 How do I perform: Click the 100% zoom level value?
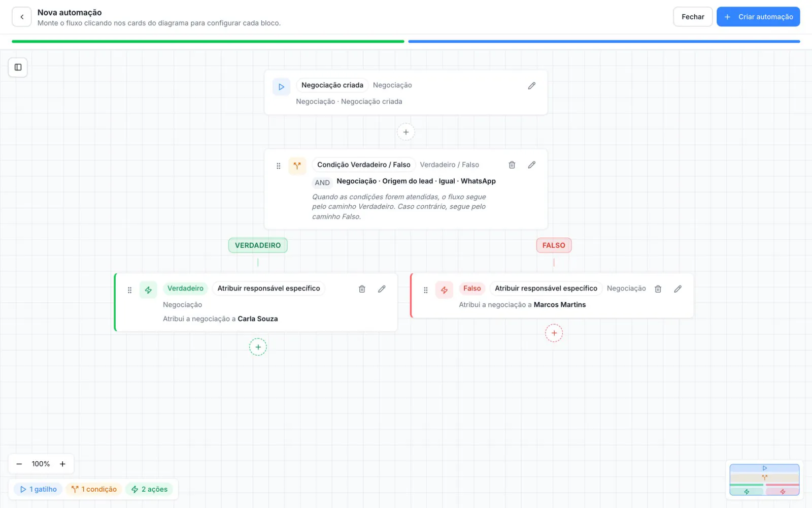[41, 464]
